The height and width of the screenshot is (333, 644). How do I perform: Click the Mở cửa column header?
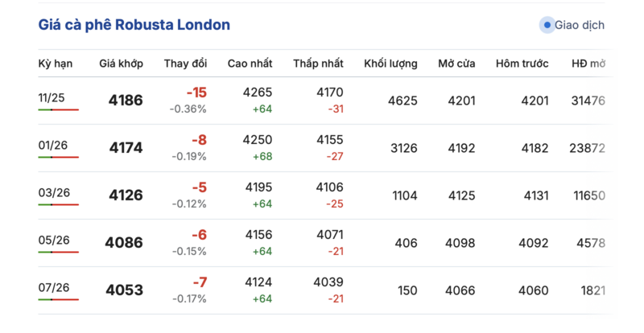[x=456, y=63]
